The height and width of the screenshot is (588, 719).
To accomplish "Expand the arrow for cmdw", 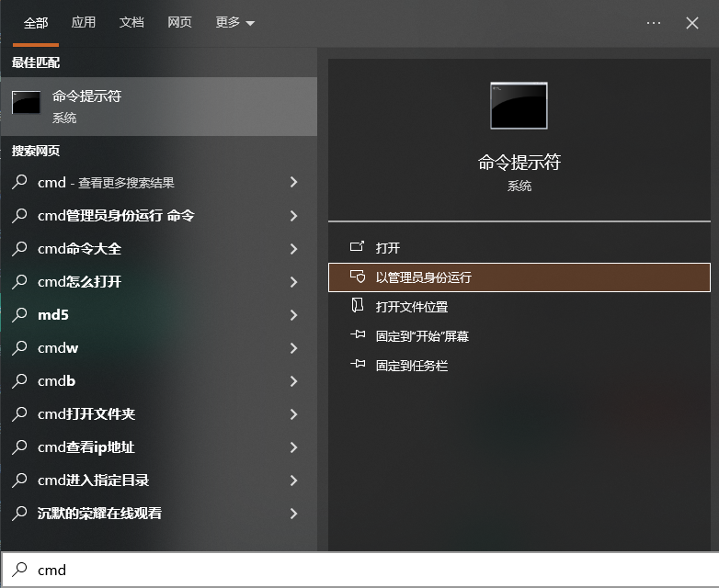I will pyautogui.click(x=294, y=348).
